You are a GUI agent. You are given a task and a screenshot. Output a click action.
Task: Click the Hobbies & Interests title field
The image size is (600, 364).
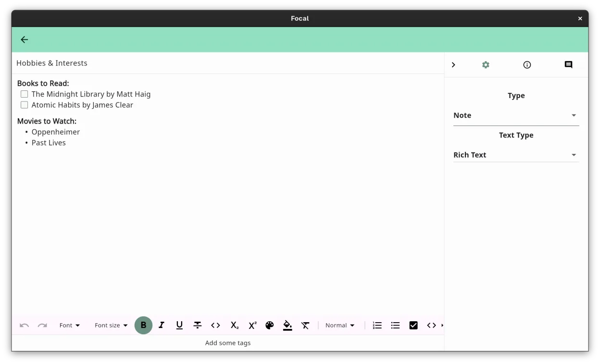pos(228,63)
